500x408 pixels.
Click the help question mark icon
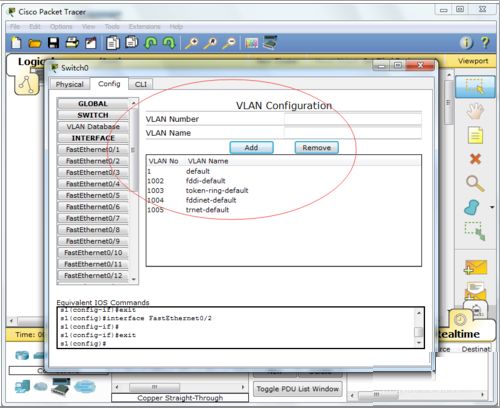pyautogui.click(x=485, y=42)
